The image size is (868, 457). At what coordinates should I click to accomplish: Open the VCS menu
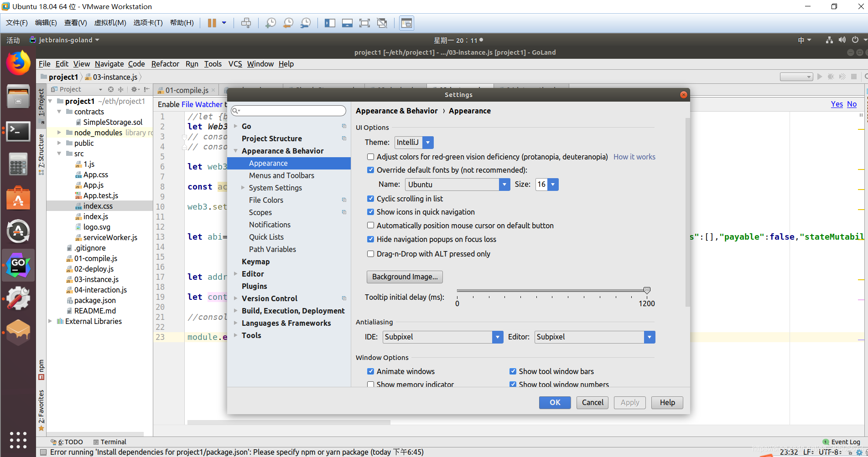pos(235,64)
